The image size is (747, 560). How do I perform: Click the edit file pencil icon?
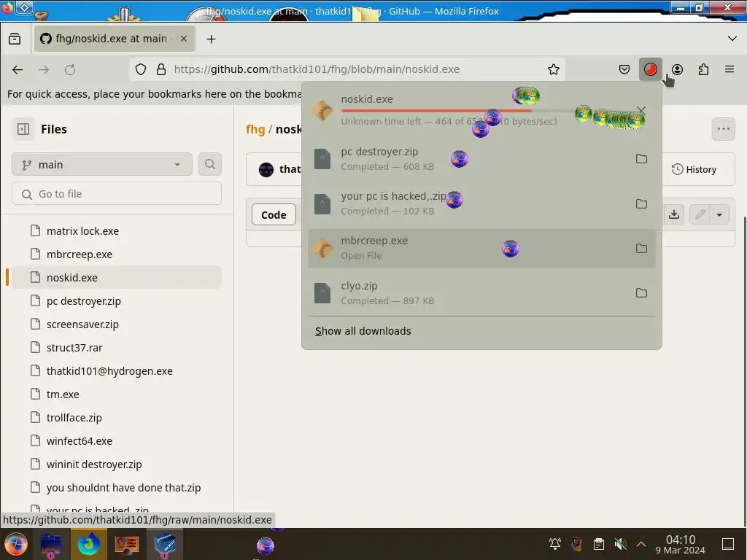[700, 215]
